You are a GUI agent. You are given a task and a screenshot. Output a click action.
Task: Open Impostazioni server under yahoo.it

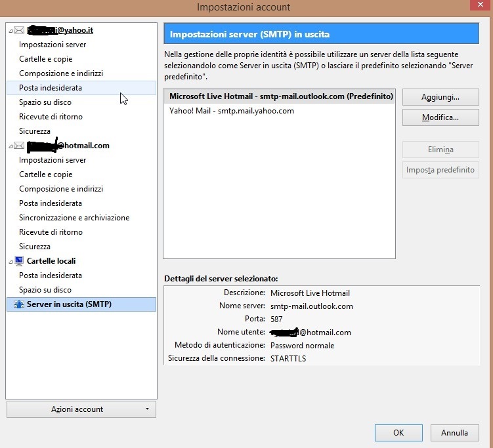coord(53,45)
